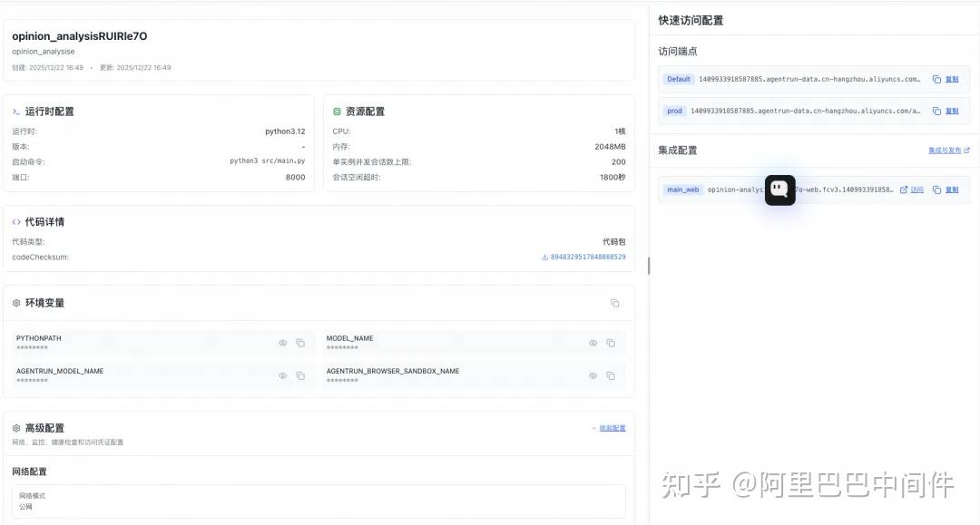Click the 资源配置 chip icon
Viewport: 980px width, 525px height.
[x=337, y=112]
